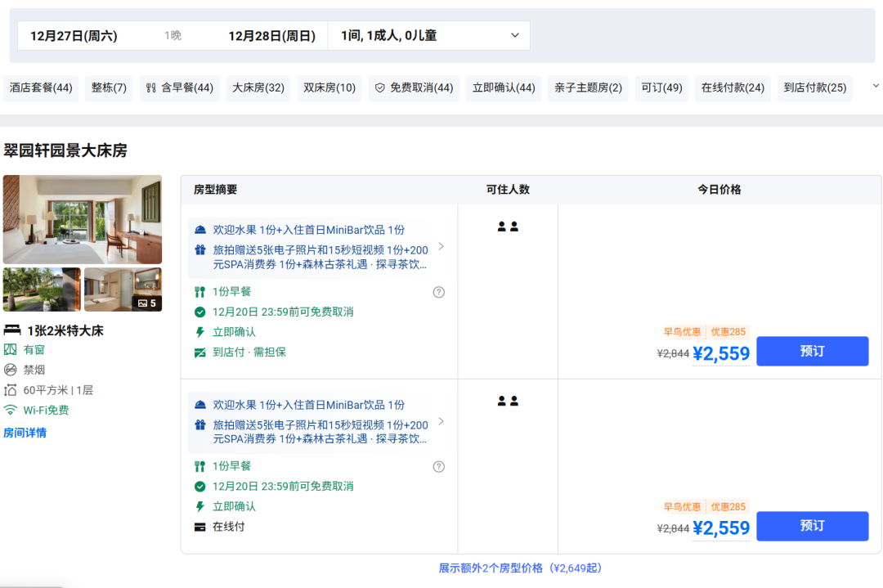This screenshot has width=883, height=588.
Task: Click the card icon beside 到店付 · 需担保
Action: 200,352
